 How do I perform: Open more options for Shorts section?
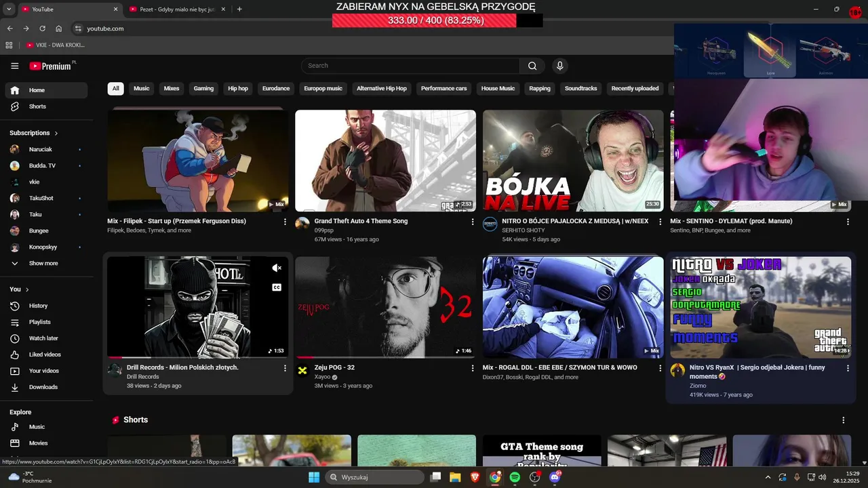pos(844,420)
